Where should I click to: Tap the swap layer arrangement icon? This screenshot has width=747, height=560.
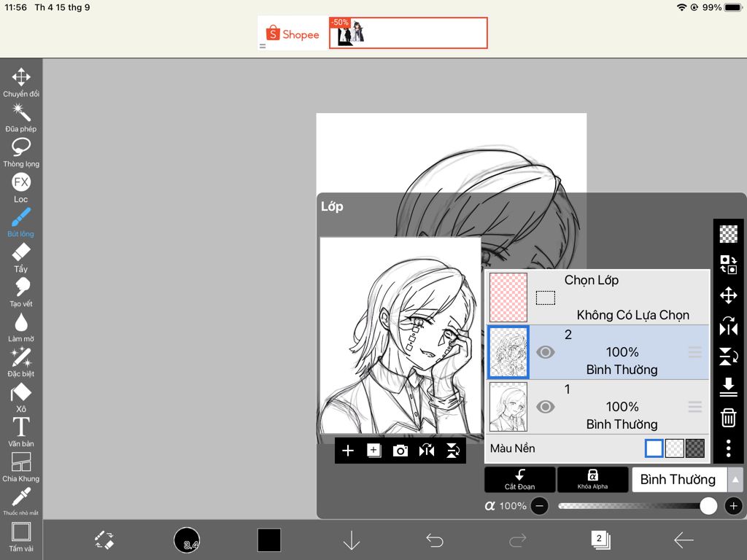729,264
